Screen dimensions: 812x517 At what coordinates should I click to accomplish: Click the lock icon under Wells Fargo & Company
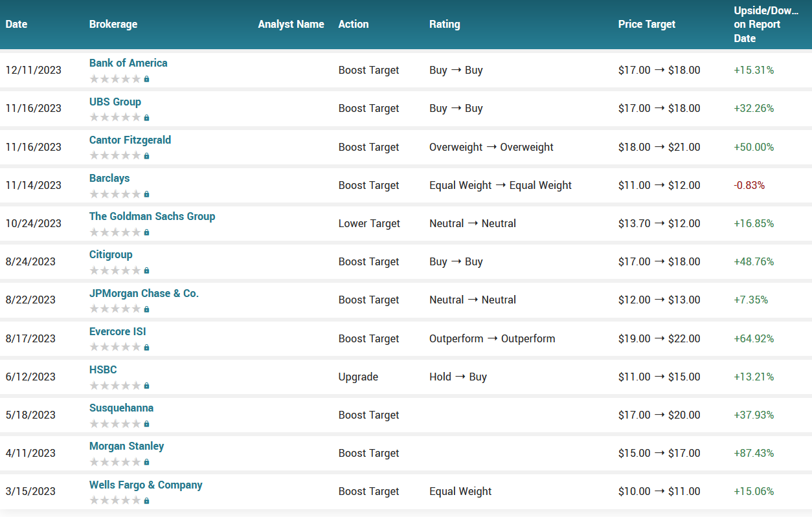click(x=146, y=501)
